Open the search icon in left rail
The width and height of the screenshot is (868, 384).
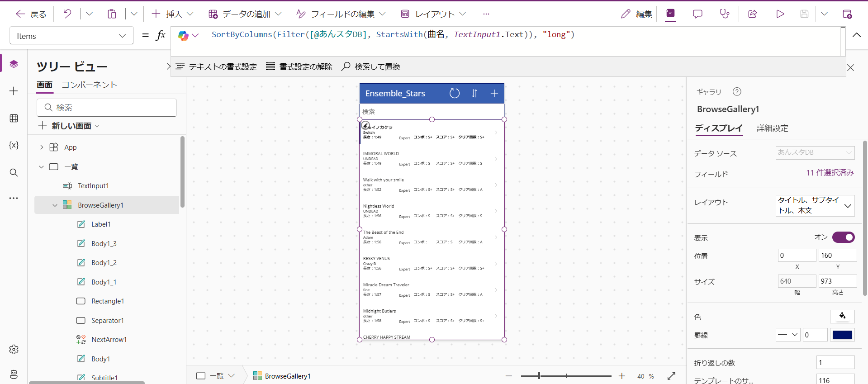click(14, 172)
